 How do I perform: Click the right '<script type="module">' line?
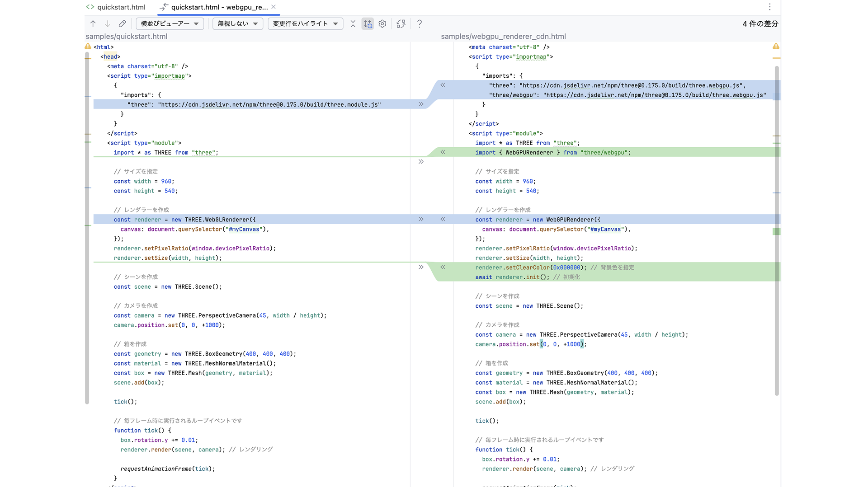(x=505, y=133)
